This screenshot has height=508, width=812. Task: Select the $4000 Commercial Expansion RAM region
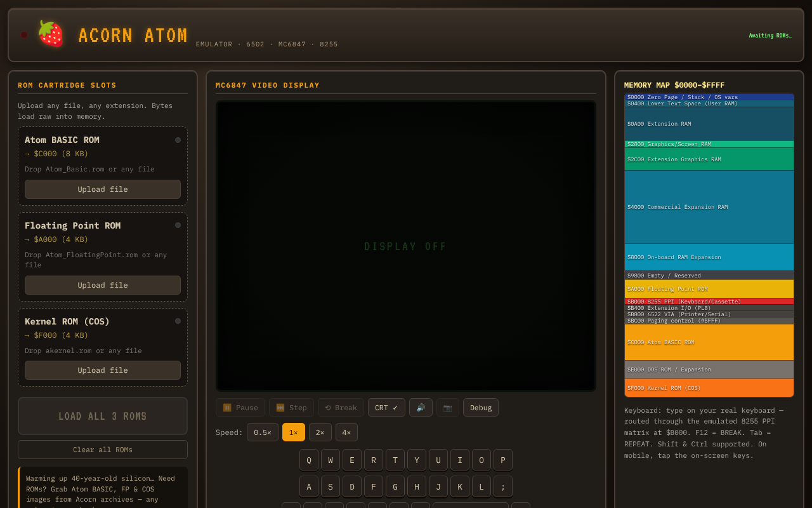[x=709, y=207]
